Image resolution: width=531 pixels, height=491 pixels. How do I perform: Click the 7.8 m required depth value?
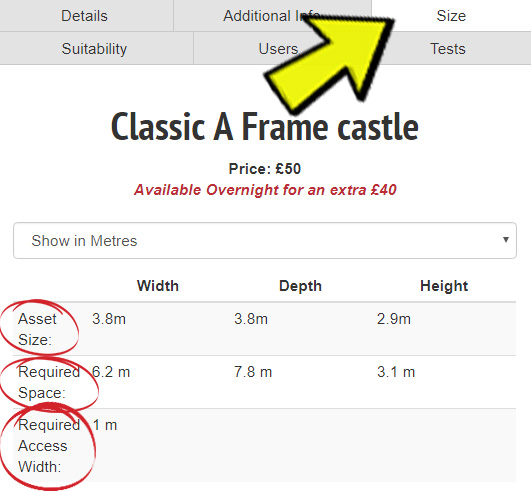coord(253,372)
